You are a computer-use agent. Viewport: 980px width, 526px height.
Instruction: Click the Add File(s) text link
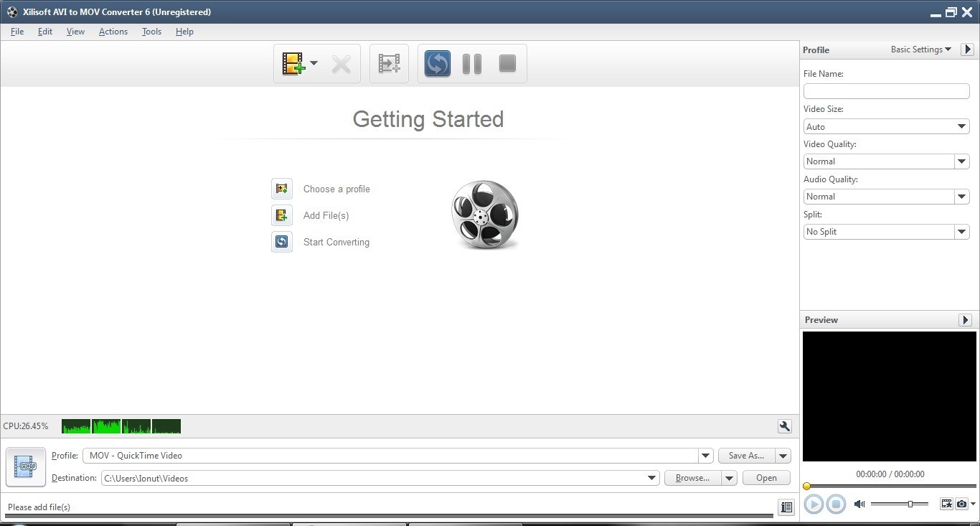pos(326,216)
